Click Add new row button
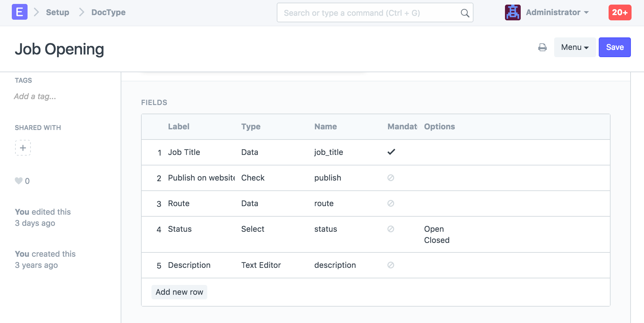This screenshot has height=323, width=644. point(179,292)
